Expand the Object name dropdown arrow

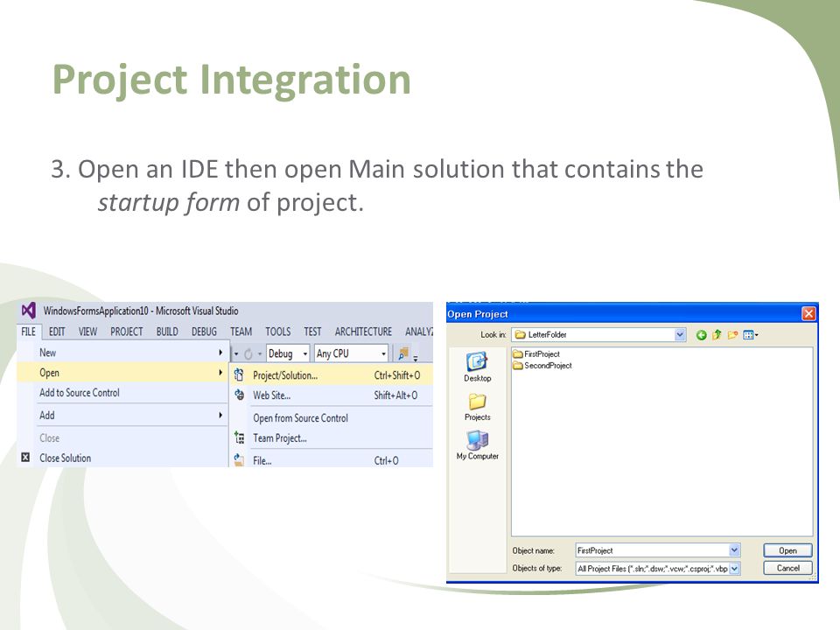pyautogui.click(x=734, y=550)
